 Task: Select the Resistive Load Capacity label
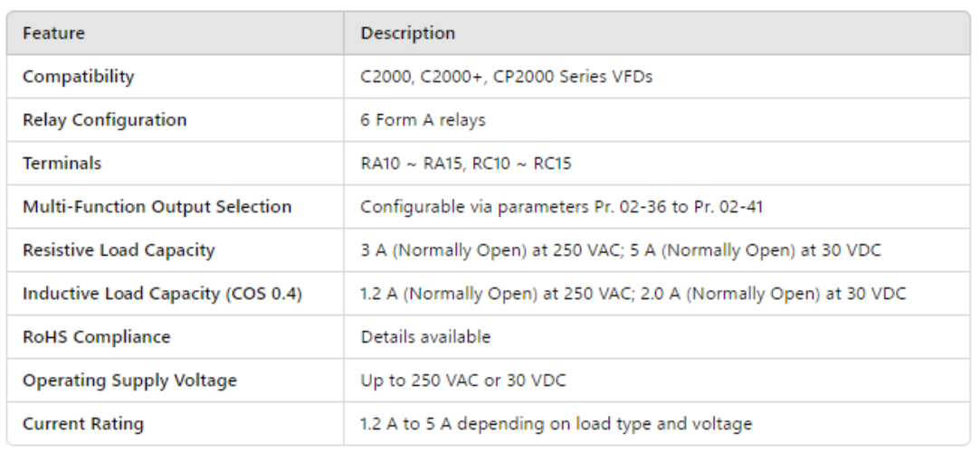119,250
